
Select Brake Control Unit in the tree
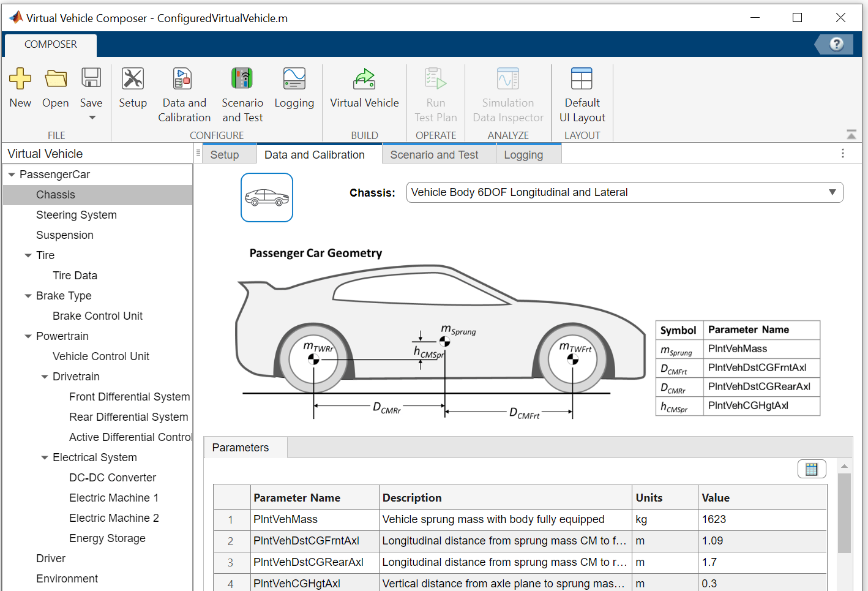coord(97,316)
